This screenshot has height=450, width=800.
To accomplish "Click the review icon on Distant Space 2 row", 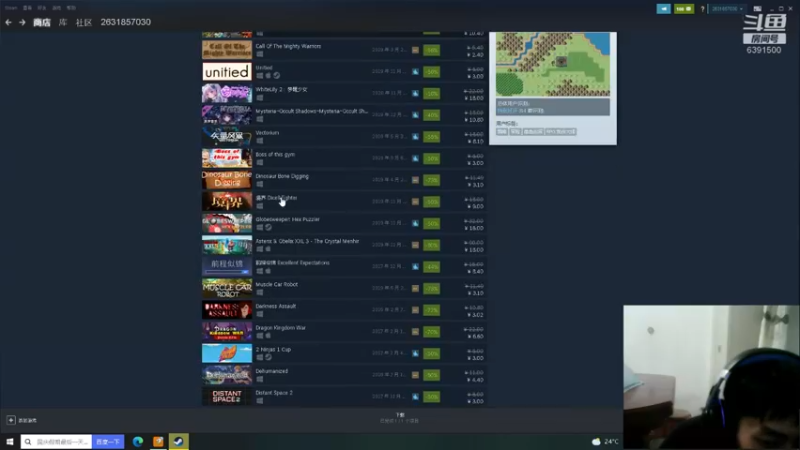I will (x=415, y=397).
